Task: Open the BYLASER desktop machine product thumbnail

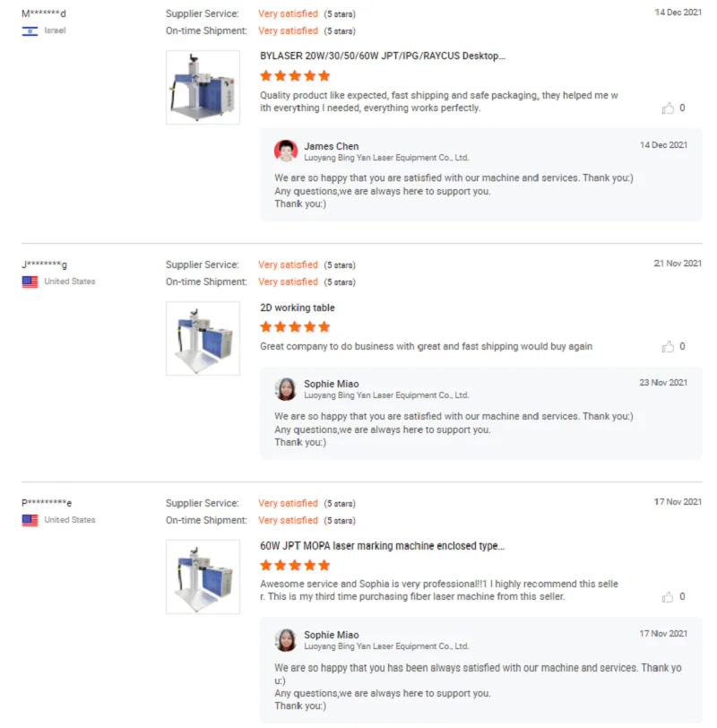Action: [x=203, y=87]
